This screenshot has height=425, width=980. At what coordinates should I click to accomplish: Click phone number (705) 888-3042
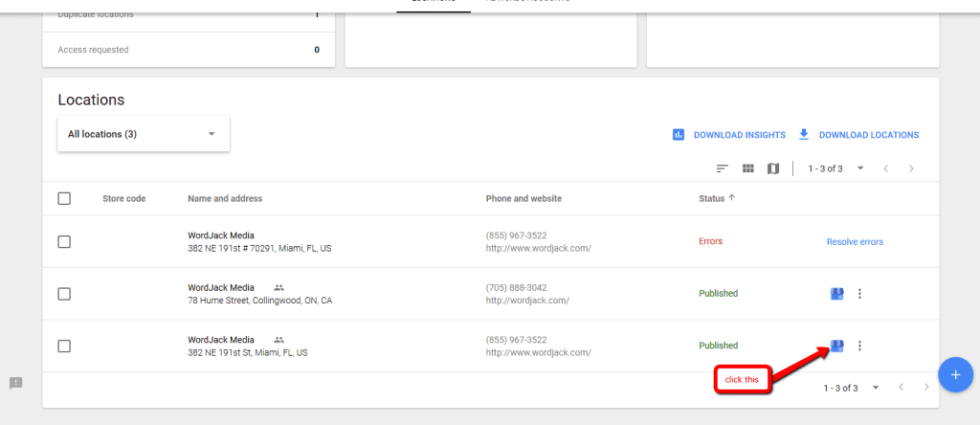516,287
